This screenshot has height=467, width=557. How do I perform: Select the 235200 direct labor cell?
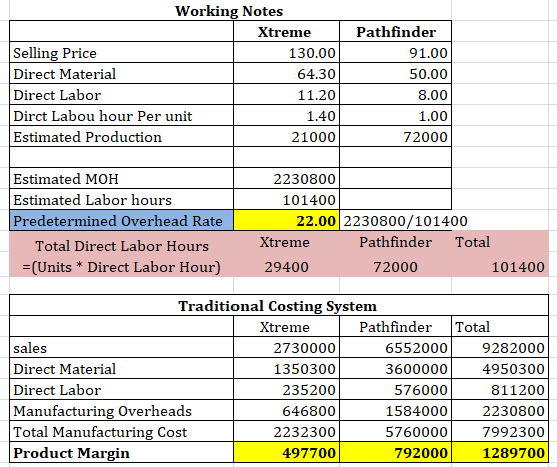(x=286, y=390)
